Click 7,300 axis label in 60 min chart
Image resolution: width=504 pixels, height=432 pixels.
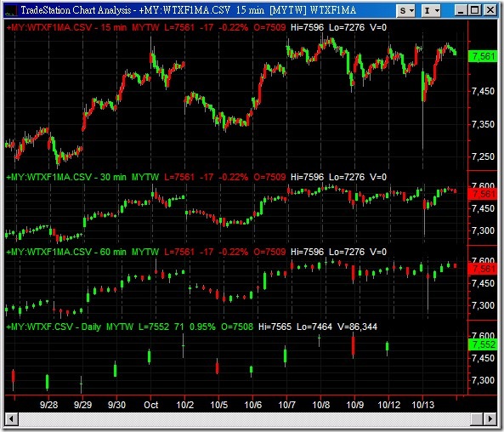click(483, 305)
